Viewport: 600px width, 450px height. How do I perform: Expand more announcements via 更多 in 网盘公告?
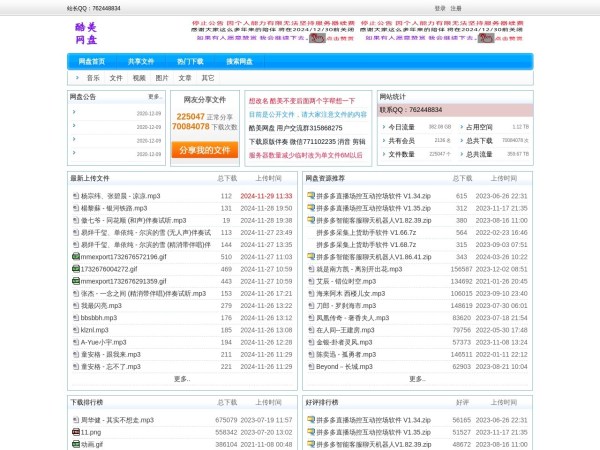tap(154, 97)
